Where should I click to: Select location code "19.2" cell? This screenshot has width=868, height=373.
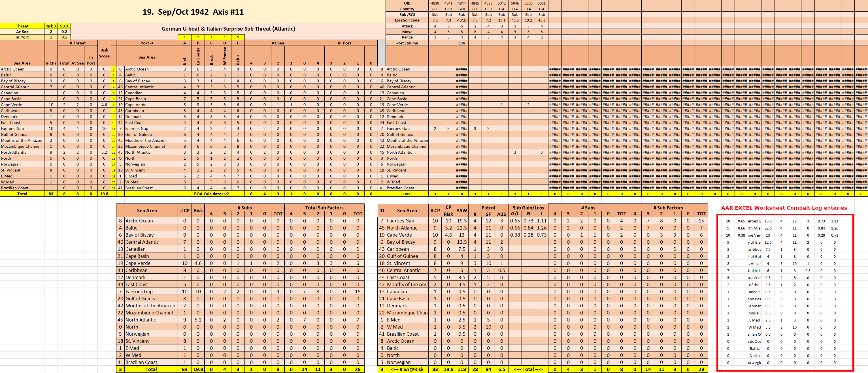pos(528,20)
